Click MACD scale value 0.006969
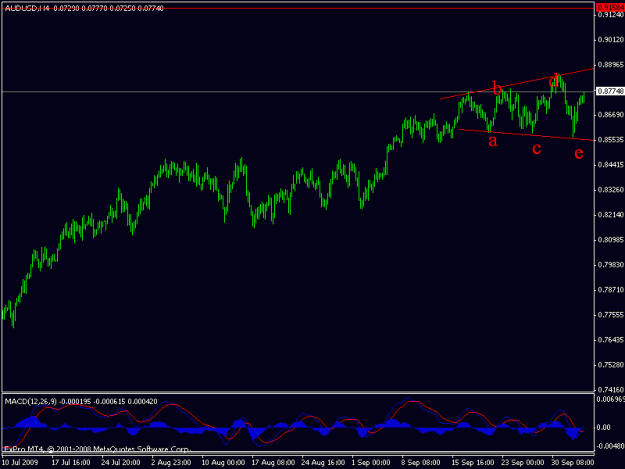This screenshot has width=625, height=469. 611,399
